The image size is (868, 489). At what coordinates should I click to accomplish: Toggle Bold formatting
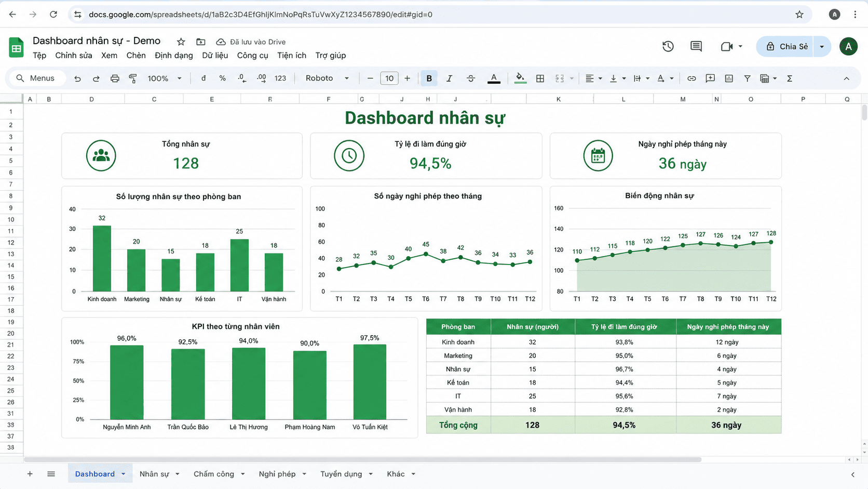point(429,78)
